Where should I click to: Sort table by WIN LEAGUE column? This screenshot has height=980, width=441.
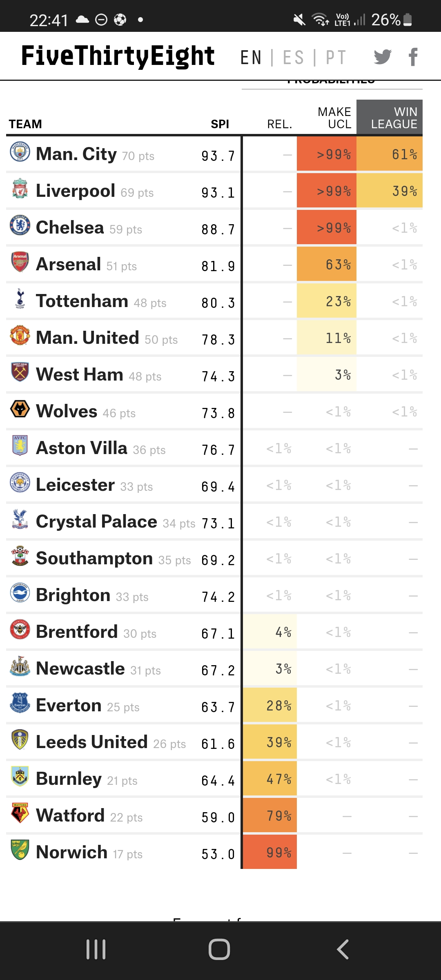click(x=390, y=118)
